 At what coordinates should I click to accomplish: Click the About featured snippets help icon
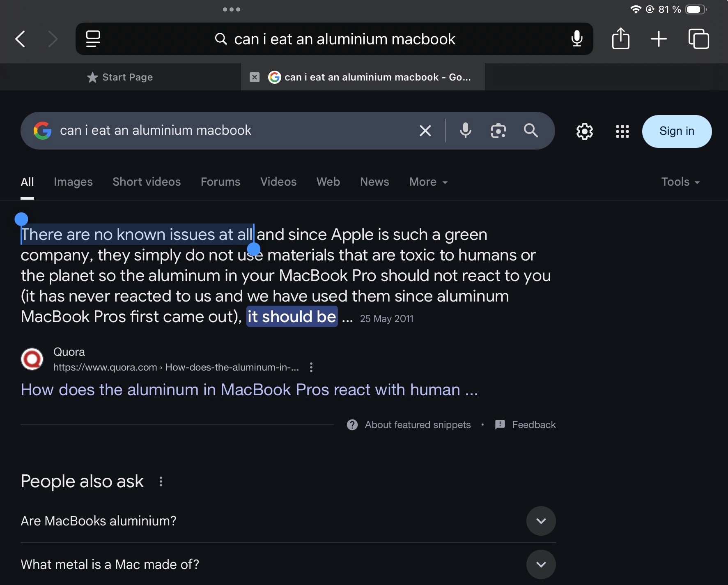coord(352,425)
